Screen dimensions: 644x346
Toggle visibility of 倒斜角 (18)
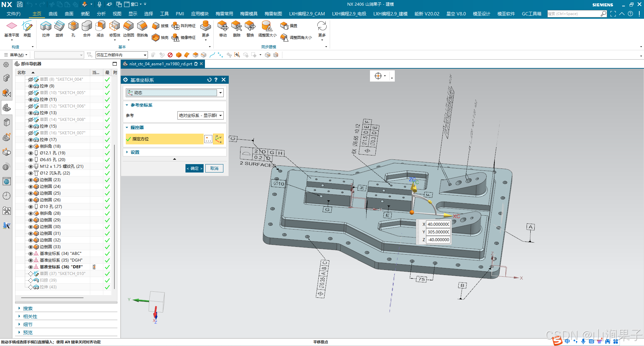point(31,146)
